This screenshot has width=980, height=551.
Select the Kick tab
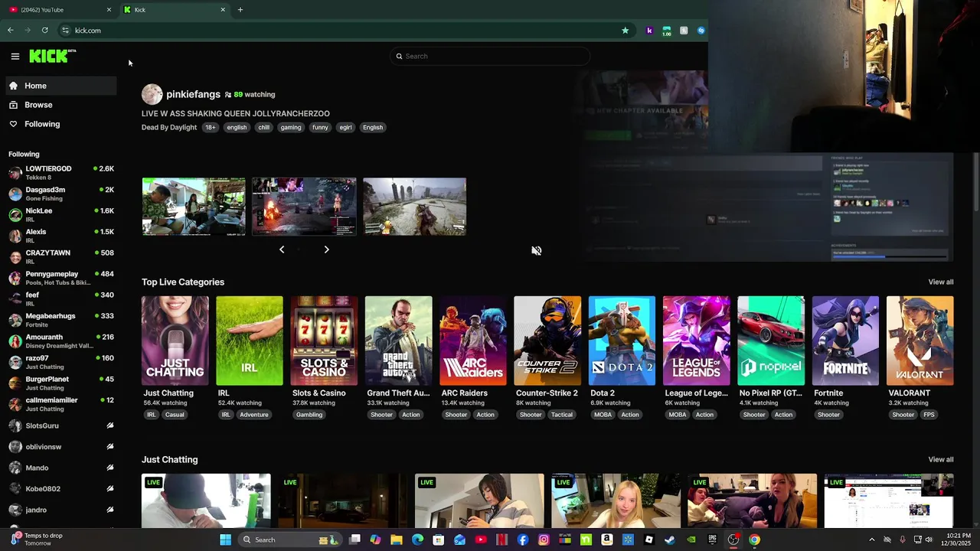[x=175, y=10]
